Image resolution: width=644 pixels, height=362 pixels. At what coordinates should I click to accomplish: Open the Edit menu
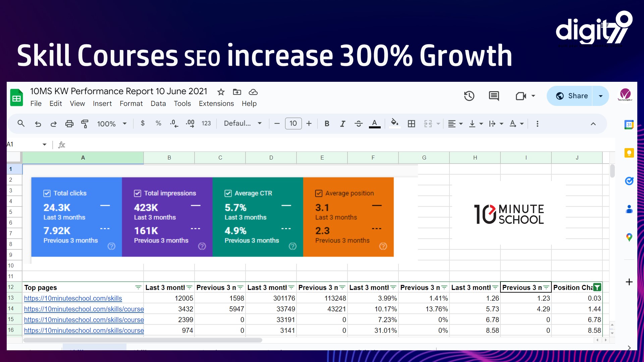56,104
